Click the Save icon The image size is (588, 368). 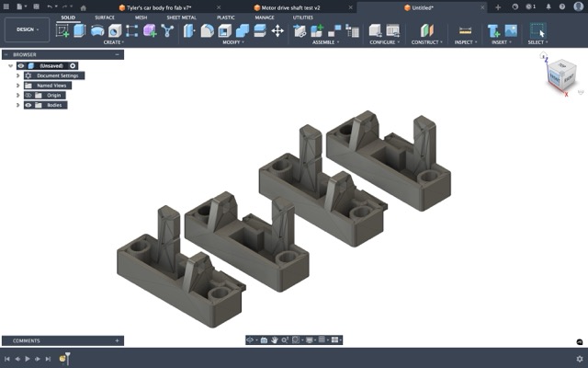click(x=36, y=6)
